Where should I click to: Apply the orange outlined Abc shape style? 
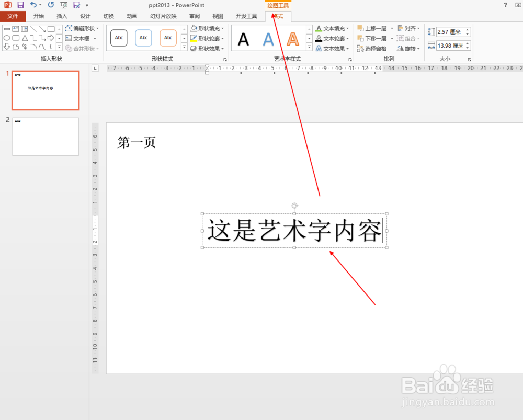(x=168, y=37)
